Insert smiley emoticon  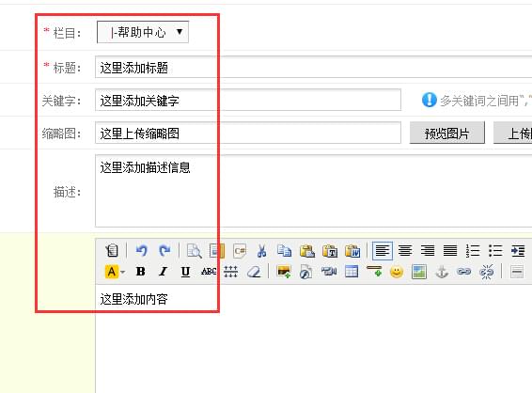tap(397, 272)
